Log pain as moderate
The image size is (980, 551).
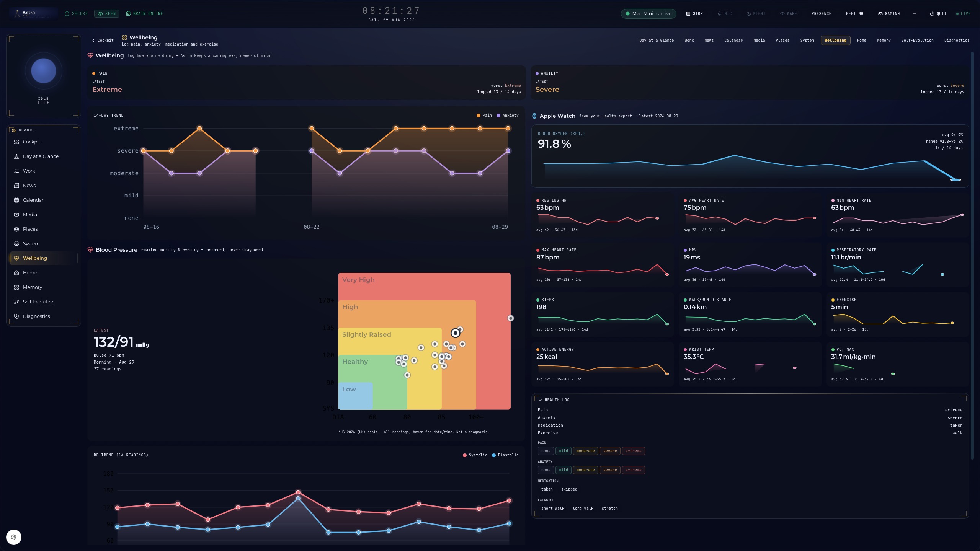click(x=585, y=451)
